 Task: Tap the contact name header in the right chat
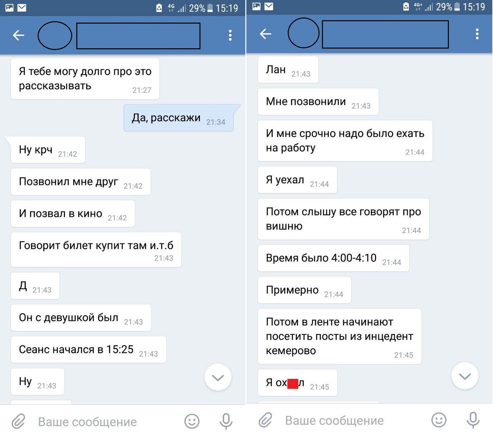[x=385, y=34]
